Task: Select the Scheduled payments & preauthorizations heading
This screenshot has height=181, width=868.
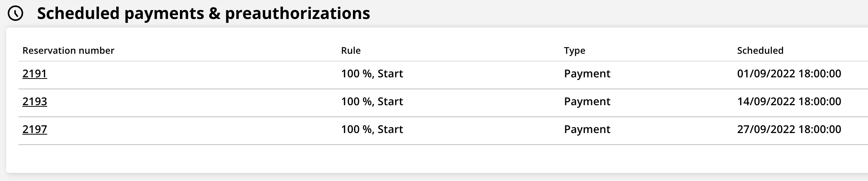Action: (203, 14)
